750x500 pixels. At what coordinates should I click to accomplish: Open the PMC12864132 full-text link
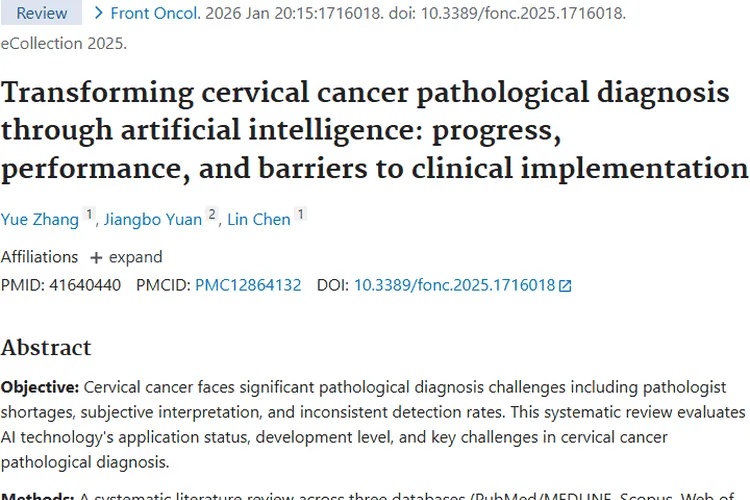point(248,285)
